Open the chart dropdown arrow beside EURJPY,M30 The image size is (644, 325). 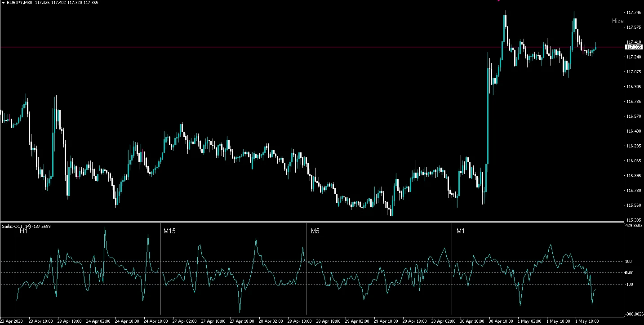(3, 3)
